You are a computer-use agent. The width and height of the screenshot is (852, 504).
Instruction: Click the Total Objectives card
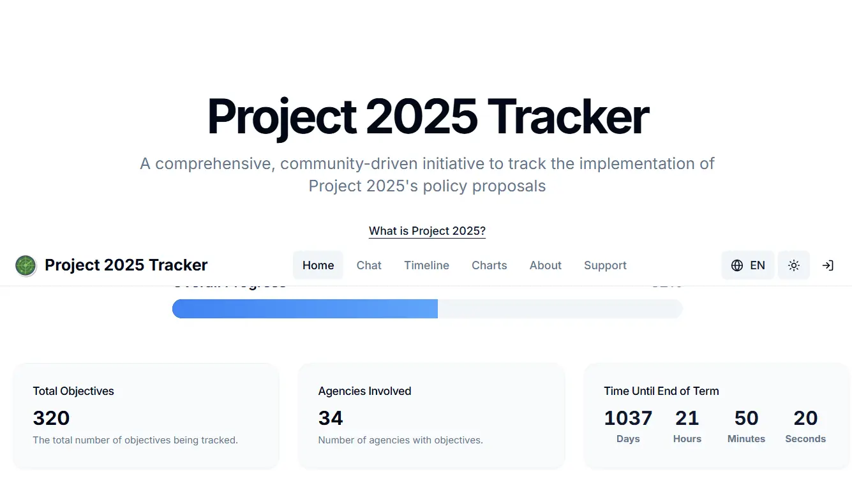146,416
